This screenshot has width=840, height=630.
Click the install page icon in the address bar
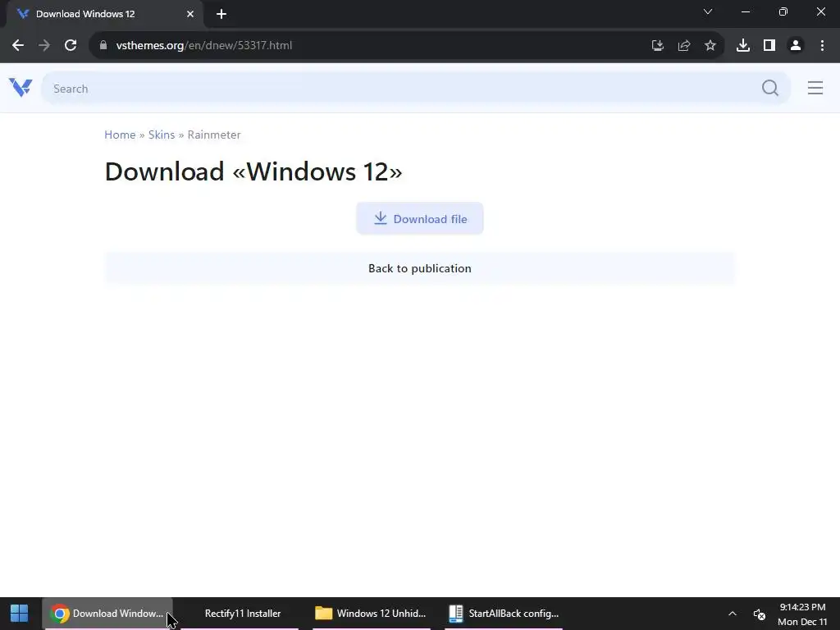[x=658, y=46]
